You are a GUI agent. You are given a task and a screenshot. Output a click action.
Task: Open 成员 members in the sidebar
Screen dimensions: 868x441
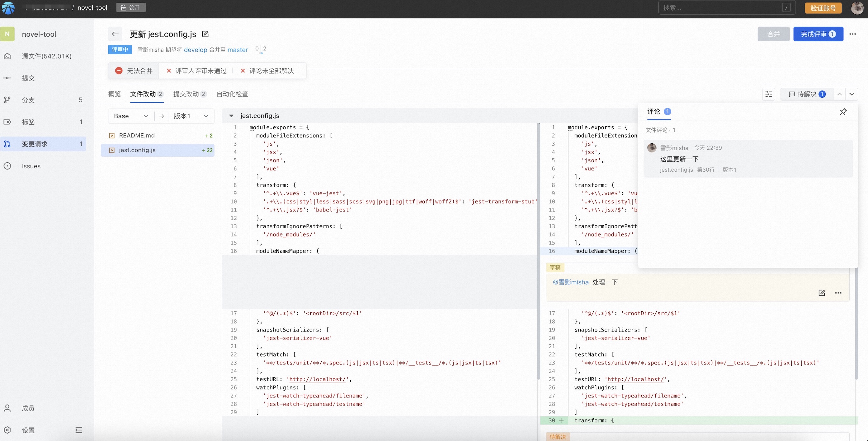click(x=43, y=408)
